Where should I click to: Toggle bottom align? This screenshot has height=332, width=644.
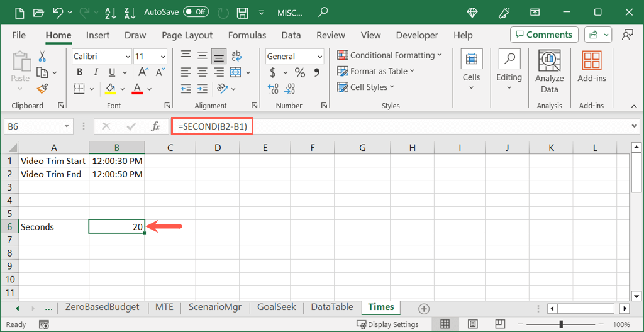219,57
